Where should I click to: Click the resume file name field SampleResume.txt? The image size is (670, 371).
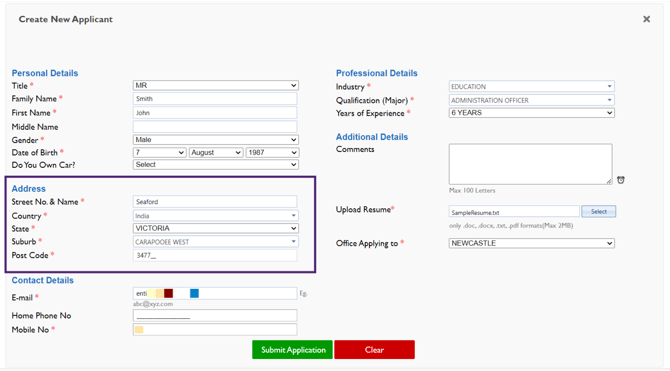point(514,212)
